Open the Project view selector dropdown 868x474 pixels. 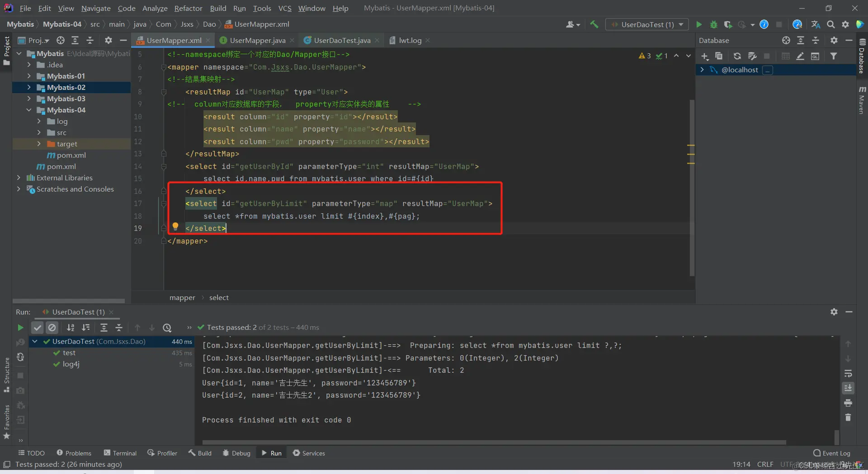click(33, 40)
